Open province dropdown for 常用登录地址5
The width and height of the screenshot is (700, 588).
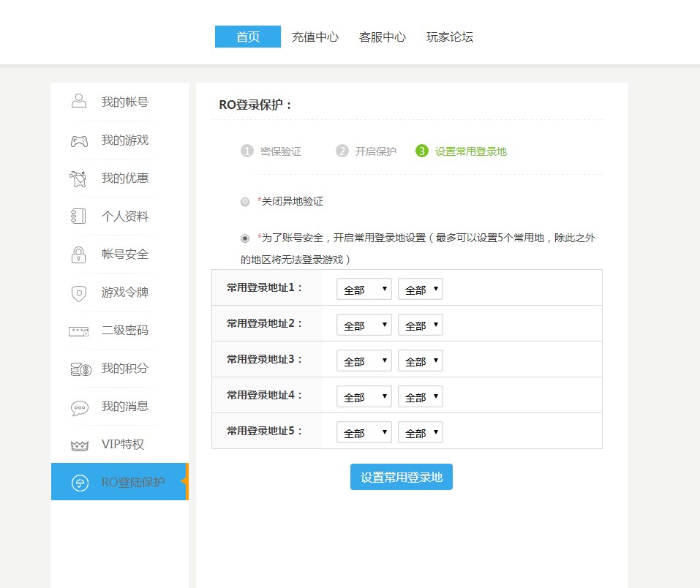[x=364, y=431]
